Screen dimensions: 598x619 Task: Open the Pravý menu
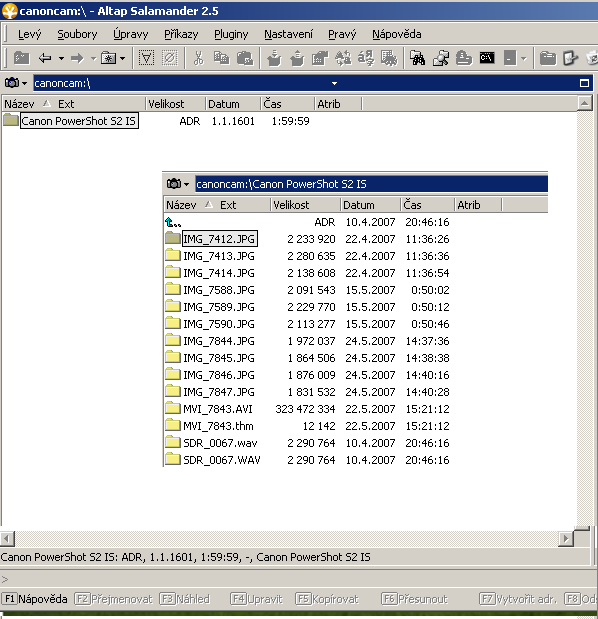coord(342,34)
